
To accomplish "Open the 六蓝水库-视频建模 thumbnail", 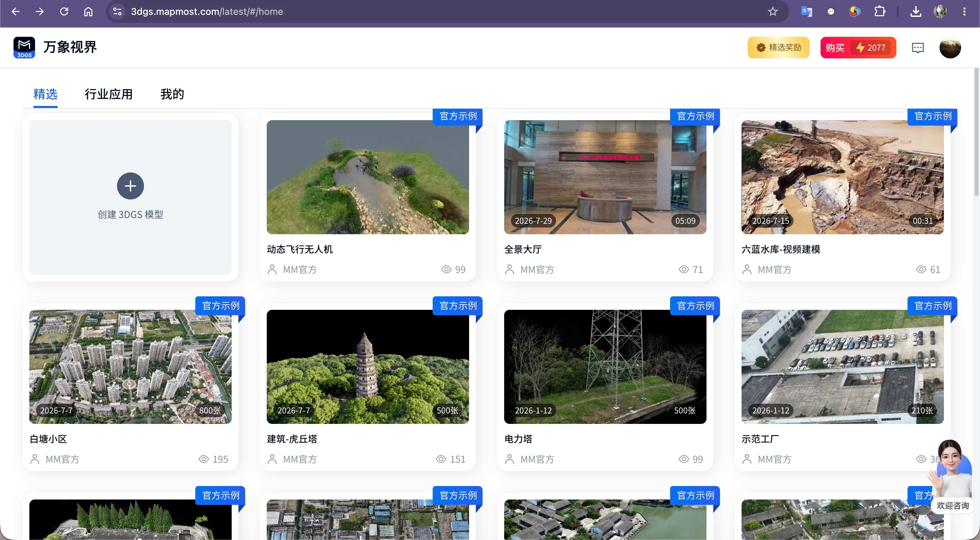I will (x=843, y=177).
